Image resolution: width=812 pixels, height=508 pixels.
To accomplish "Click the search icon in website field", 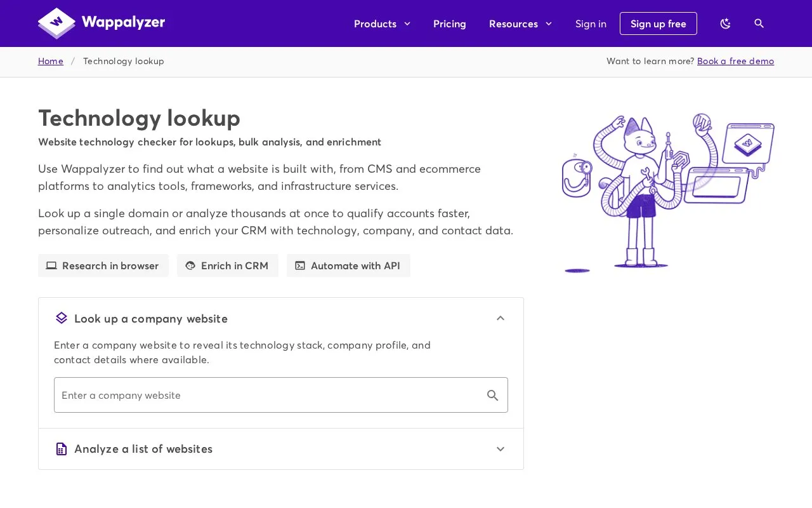I will pos(493,395).
